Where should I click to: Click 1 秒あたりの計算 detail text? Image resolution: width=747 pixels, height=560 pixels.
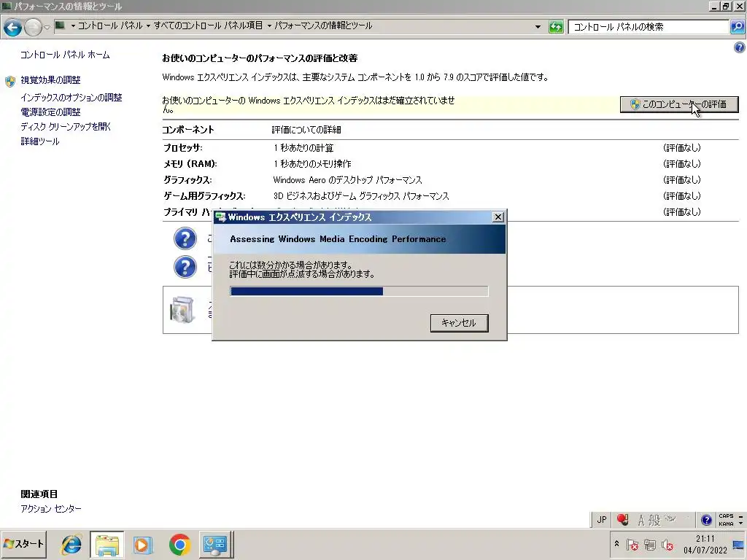click(303, 148)
